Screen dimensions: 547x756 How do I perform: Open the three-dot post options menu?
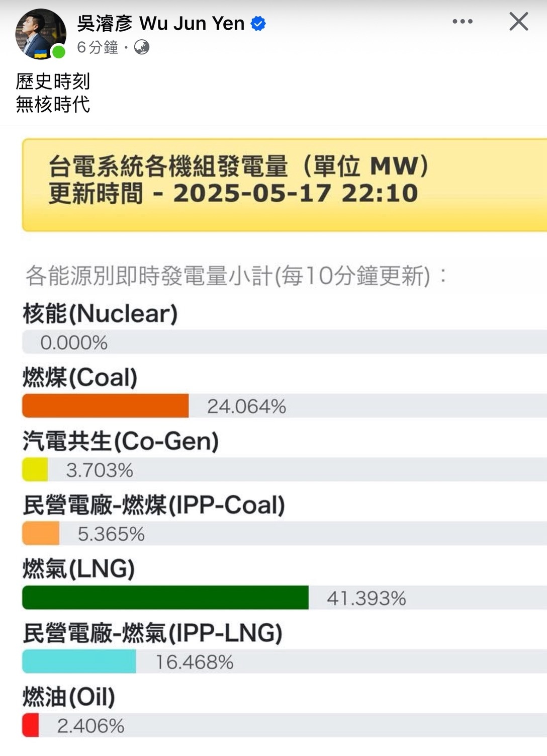tap(462, 22)
